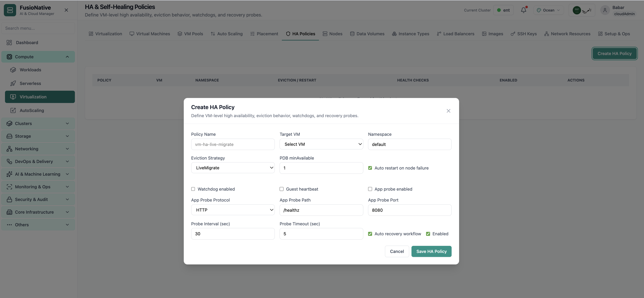Click the Compute chip icon

9,57
